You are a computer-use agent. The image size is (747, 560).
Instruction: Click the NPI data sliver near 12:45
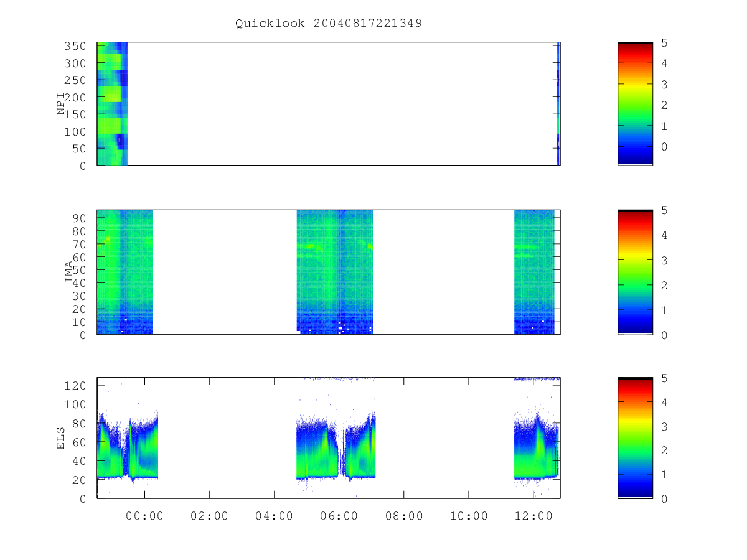[x=558, y=103]
